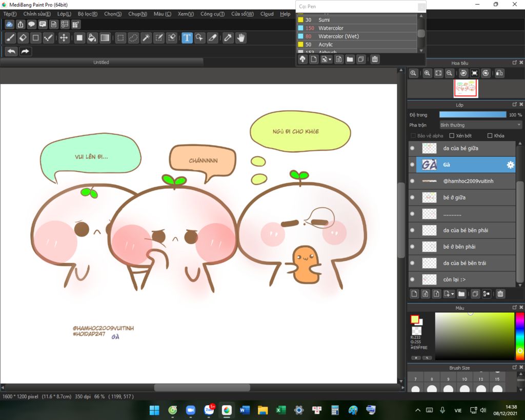Open the Windows Start menu
525x420 pixels.
[154, 410]
